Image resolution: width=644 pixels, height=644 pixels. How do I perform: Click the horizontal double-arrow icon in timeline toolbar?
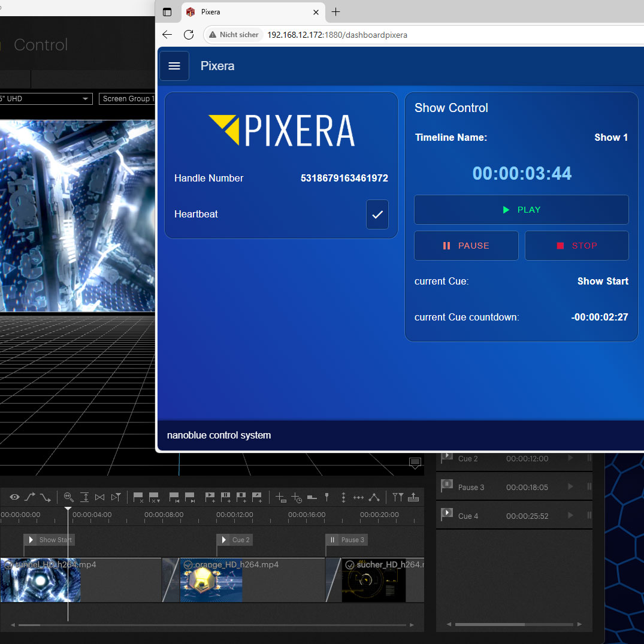[358, 497]
